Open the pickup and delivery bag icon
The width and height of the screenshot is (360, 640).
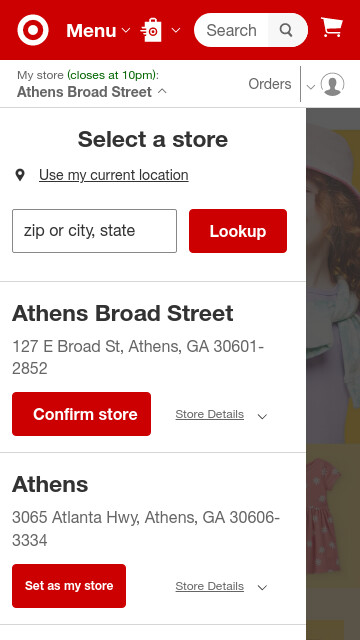tap(151, 30)
